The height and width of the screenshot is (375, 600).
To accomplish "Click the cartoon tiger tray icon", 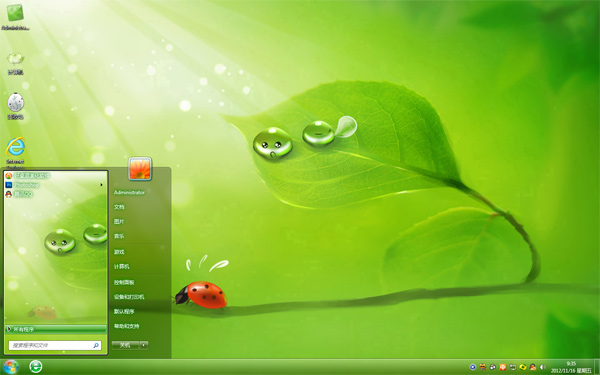I will pyautogui.click(x=483, y=367).
